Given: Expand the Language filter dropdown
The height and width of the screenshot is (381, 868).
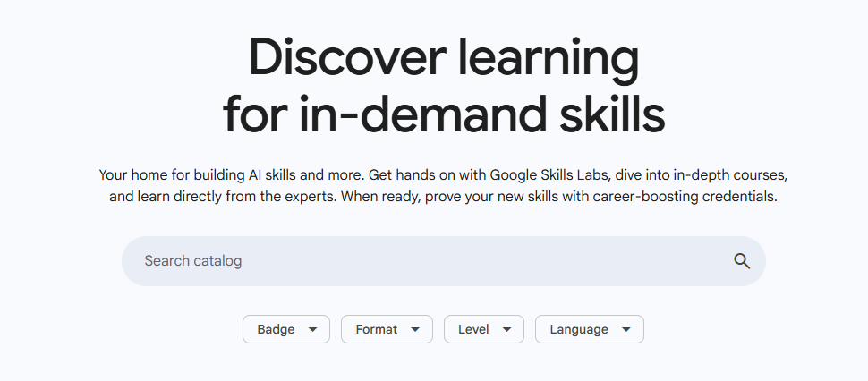Looking at the screenshot, I should (589, 329).
